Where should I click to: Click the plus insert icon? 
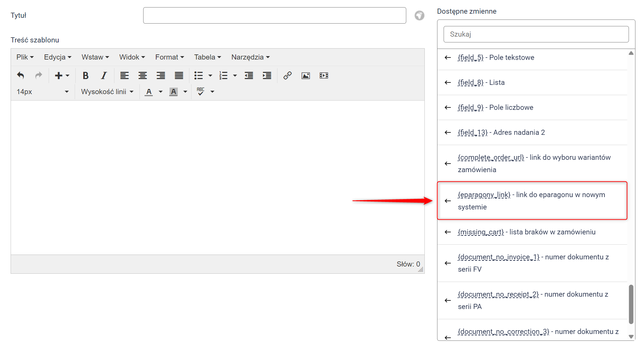(59, 75)
